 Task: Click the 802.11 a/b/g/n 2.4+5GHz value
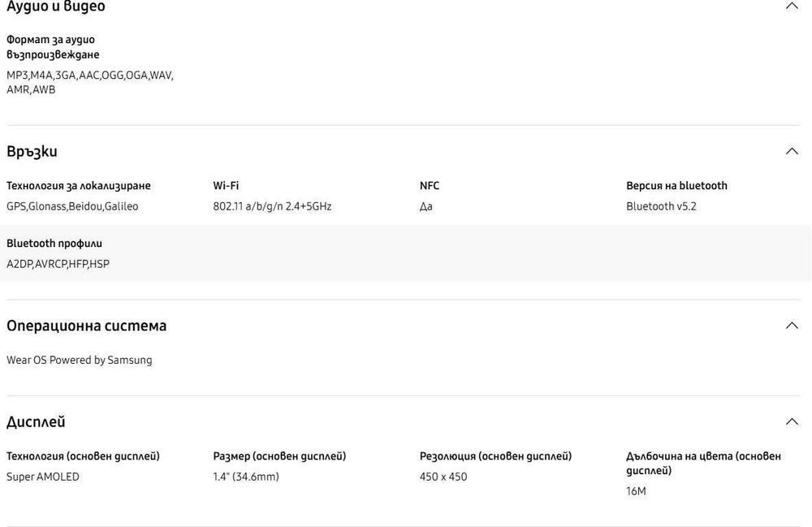[272, 206]
